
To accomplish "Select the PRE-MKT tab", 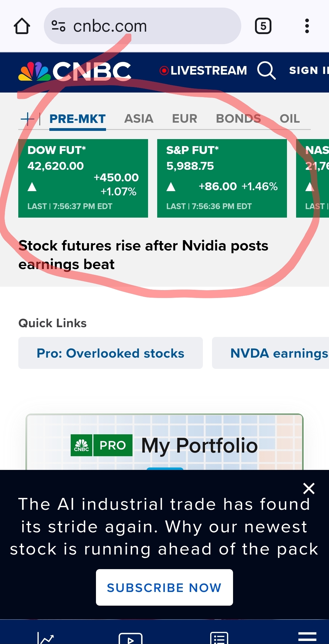I will [x=78, y=119].
